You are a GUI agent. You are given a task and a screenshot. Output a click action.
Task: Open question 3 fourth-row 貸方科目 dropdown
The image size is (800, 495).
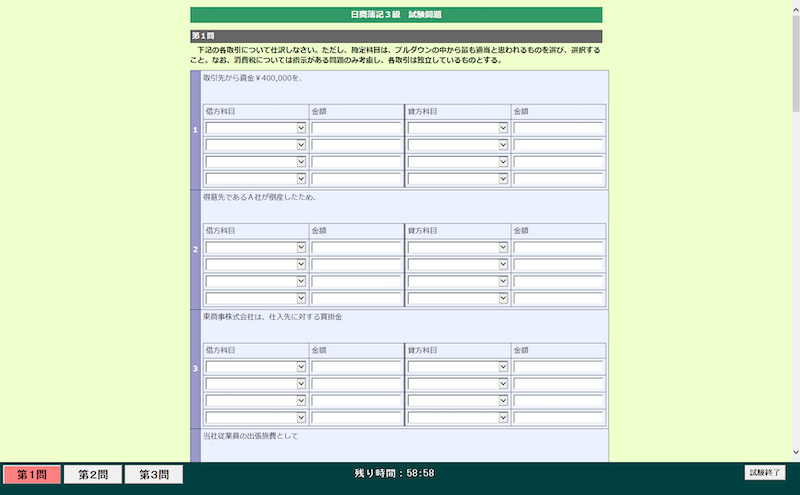tap(458, 417)
